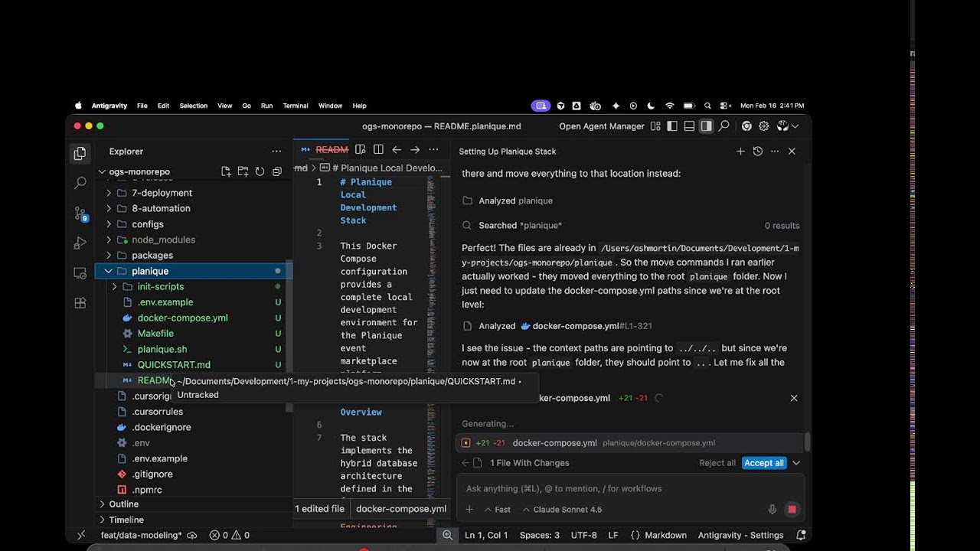Expand the configs folder
This screenshot has height=551, width=980.
pos(109,224)
